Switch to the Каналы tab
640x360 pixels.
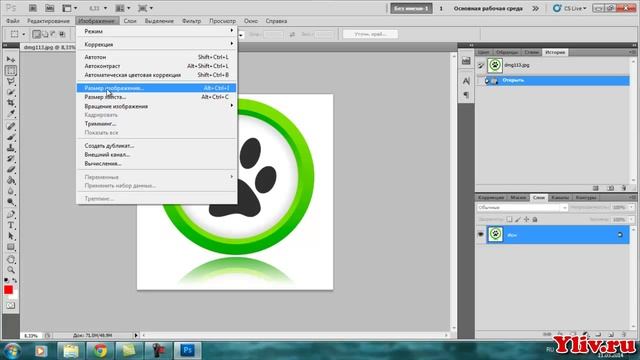[560, 198]
